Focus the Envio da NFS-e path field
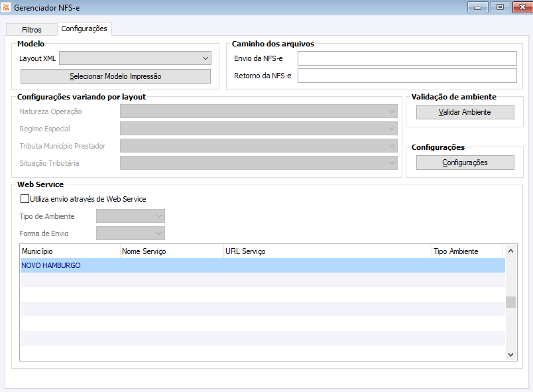The image size is (533, 392). [407, 58]
